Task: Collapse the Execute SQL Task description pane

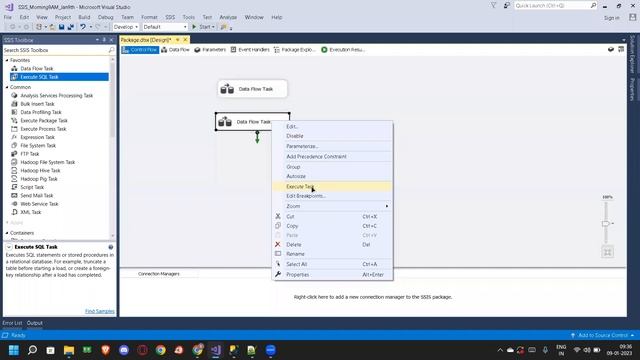Action: [9, 247]
